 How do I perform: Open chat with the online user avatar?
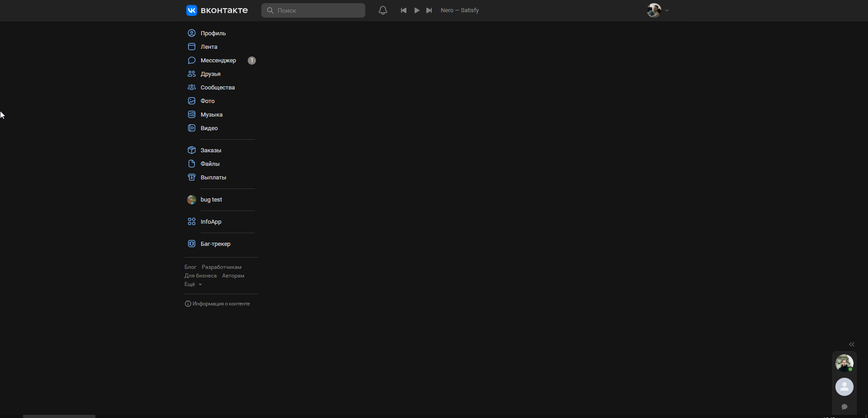[x=844, y=363]
